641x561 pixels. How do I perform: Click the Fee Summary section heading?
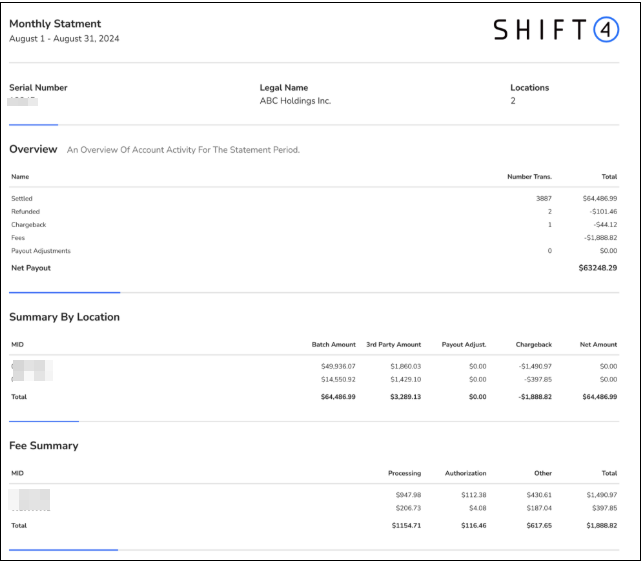point(43,446)
